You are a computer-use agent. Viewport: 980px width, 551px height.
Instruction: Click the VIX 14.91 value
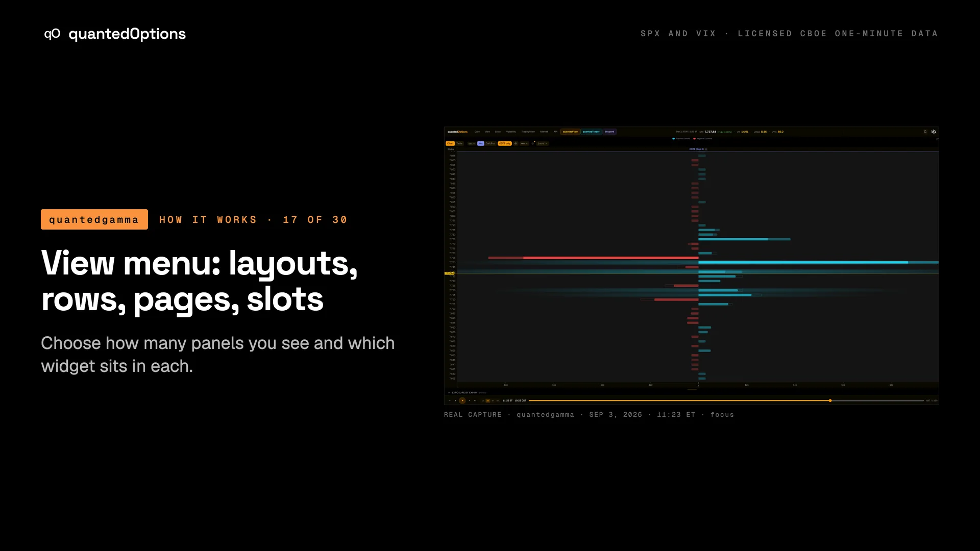click(743, 132)
